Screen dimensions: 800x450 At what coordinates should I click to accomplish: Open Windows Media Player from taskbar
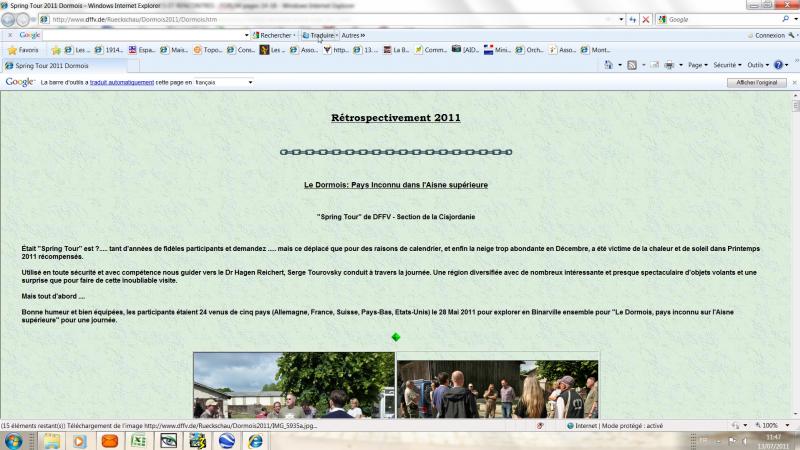click(80, 441)
